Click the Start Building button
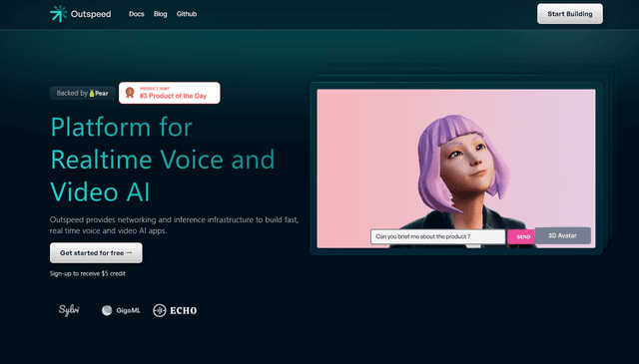 (570, 14)
